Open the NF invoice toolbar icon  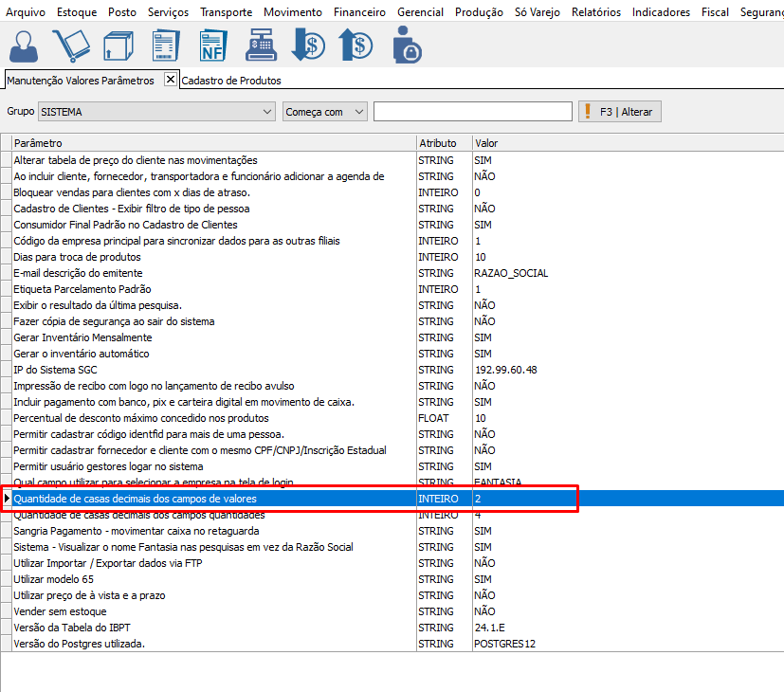pos(213,46)
